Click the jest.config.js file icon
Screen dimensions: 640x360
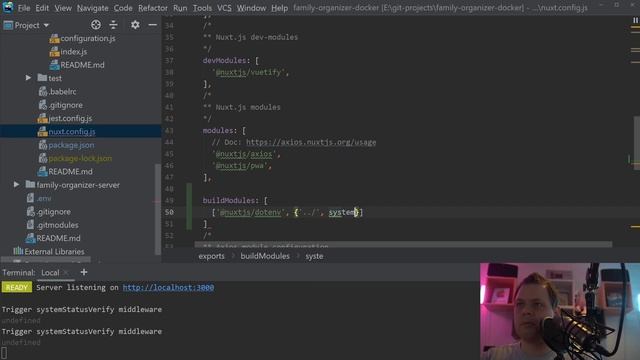tap(42, 118)
